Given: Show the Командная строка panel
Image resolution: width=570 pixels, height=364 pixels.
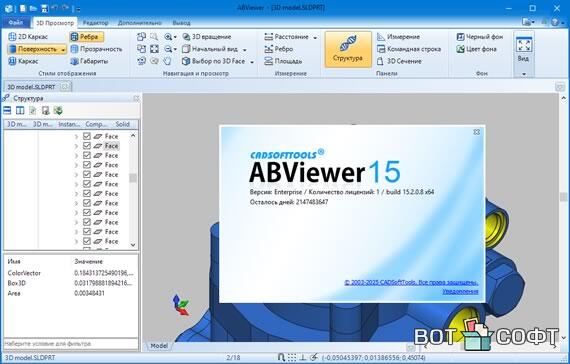Looking at the screenshot, I should tap(409, 49).
